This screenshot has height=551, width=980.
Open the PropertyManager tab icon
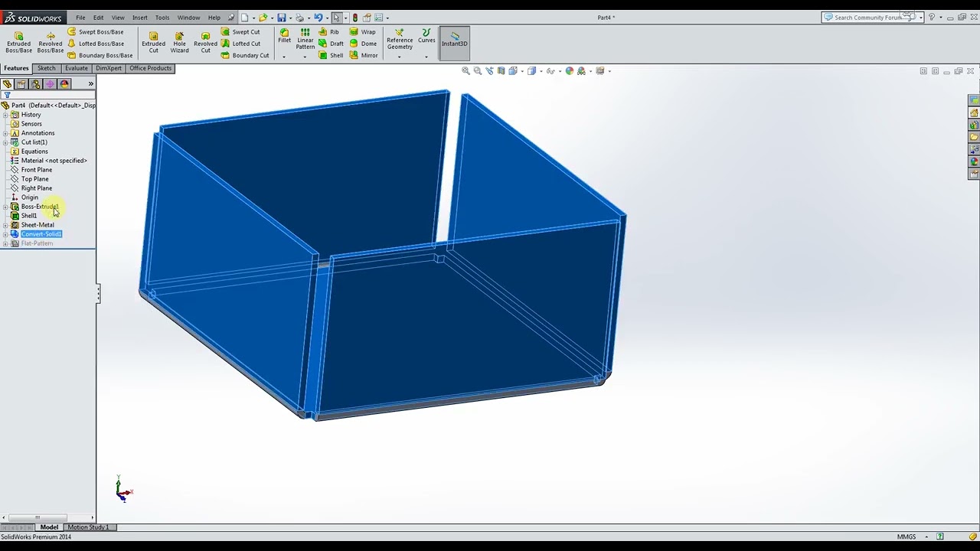click(21, 84)
